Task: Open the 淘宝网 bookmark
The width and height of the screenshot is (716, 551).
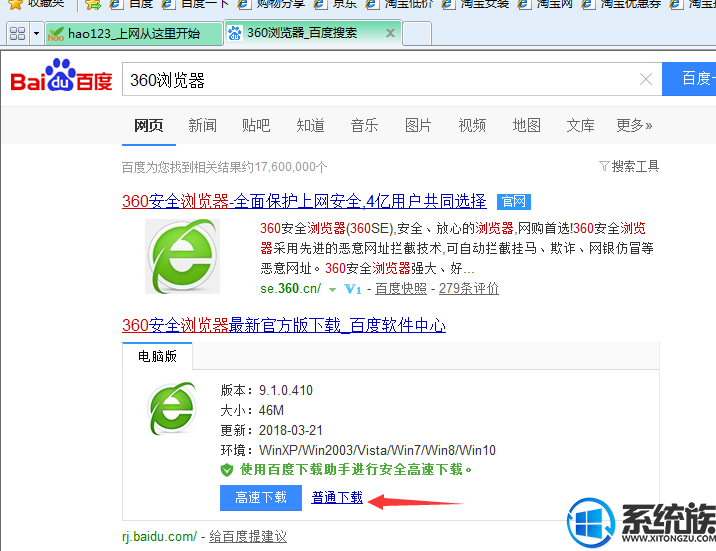Action: pos(546,4)
